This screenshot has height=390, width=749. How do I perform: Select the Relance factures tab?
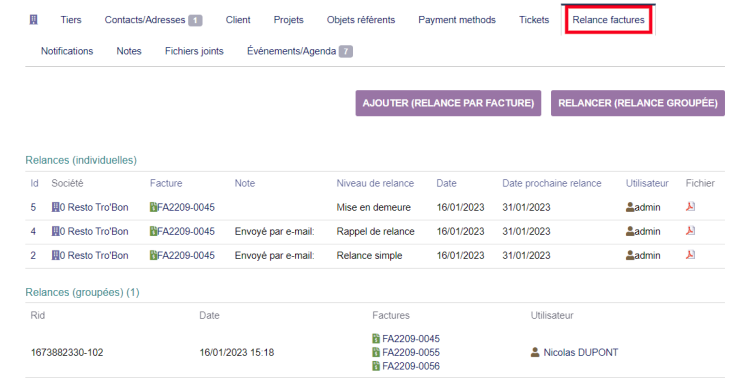click(x=608, y=20)
